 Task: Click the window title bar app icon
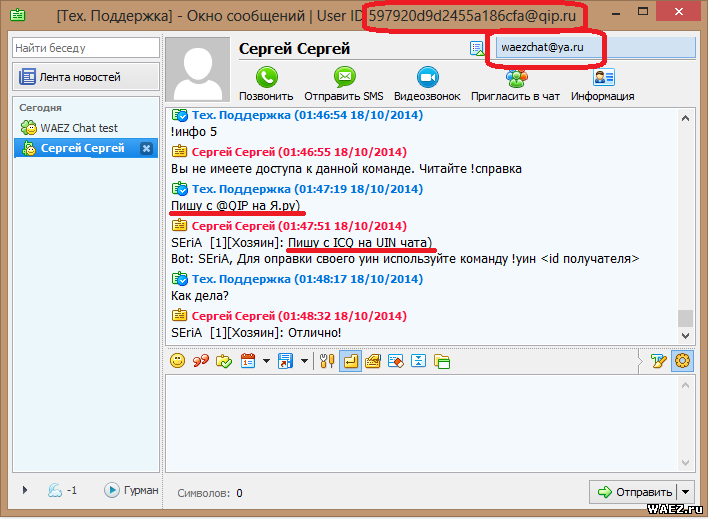(x=18, y=15)
